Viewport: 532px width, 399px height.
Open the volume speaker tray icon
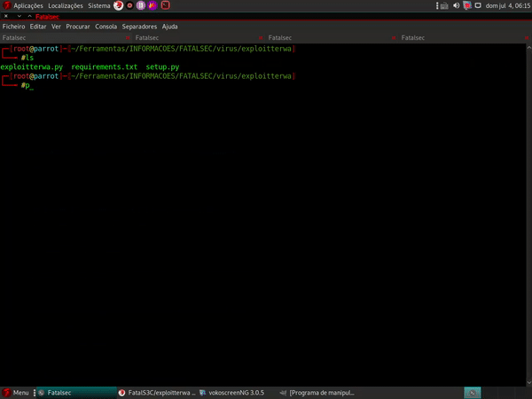point(457,6)
